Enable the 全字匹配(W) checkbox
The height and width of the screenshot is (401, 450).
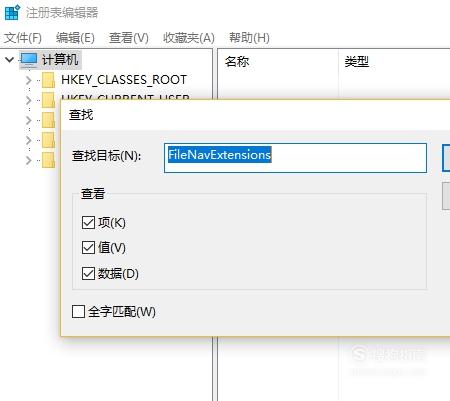tap(78, 312)
